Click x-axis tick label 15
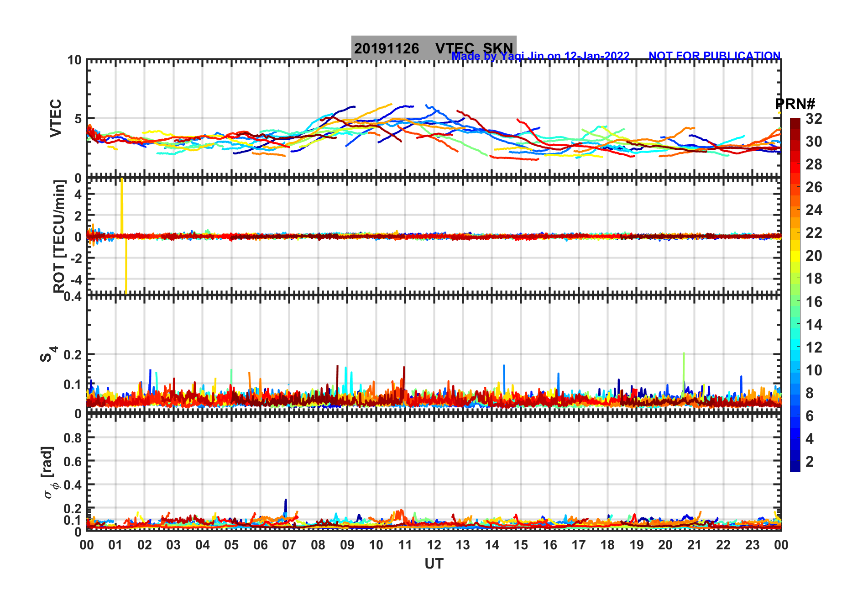The image size is (868, 590). [521, 545]
